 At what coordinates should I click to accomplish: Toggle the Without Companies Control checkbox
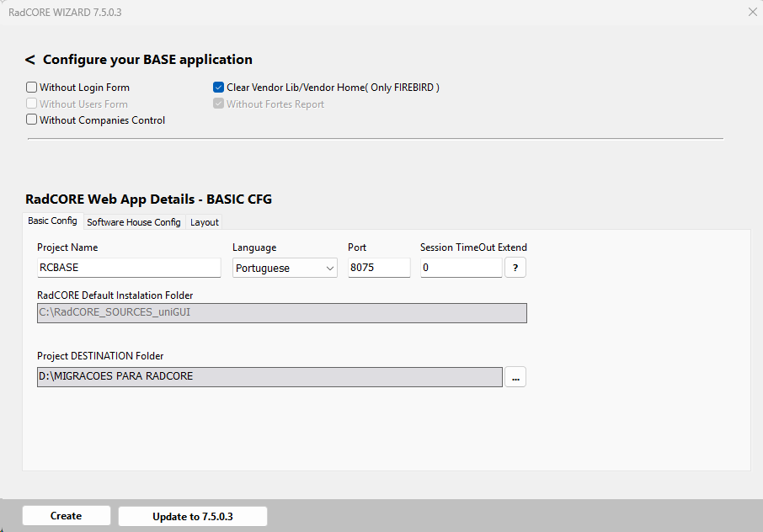32,120
